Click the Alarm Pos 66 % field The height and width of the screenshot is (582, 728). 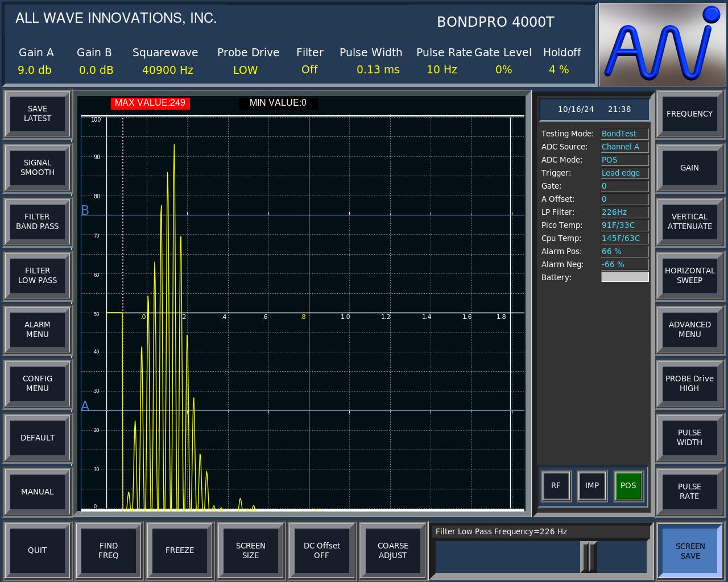coord(624,251)
